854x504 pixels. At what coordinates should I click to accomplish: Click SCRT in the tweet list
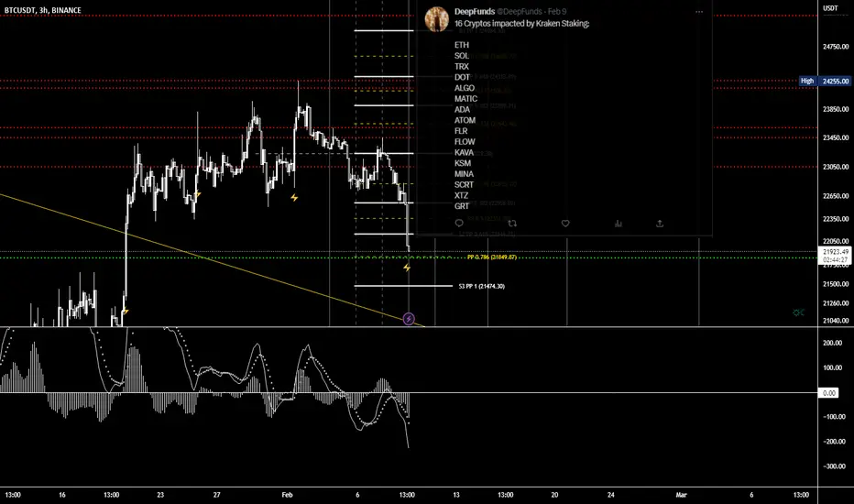coord(464,185)
